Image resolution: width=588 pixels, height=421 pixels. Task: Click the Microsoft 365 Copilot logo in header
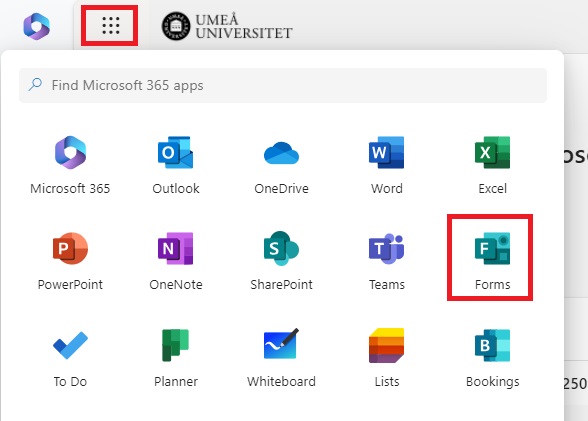click(x=36, y=26)
